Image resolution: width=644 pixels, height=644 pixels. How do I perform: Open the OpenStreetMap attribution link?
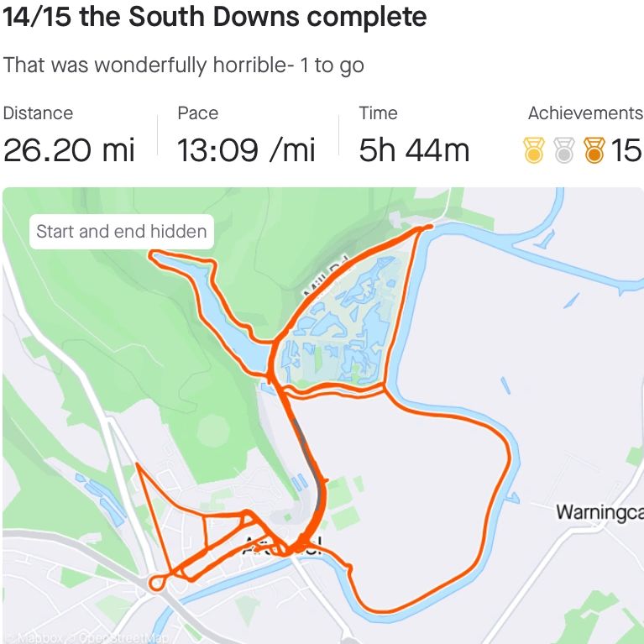click(x=118, y=637)
